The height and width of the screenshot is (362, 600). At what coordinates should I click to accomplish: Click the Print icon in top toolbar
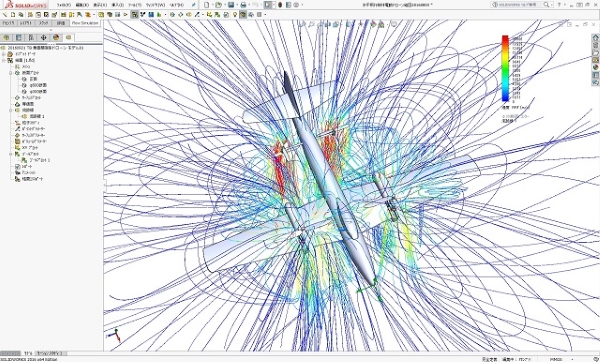pyautogui.click(x=243, y=5)
